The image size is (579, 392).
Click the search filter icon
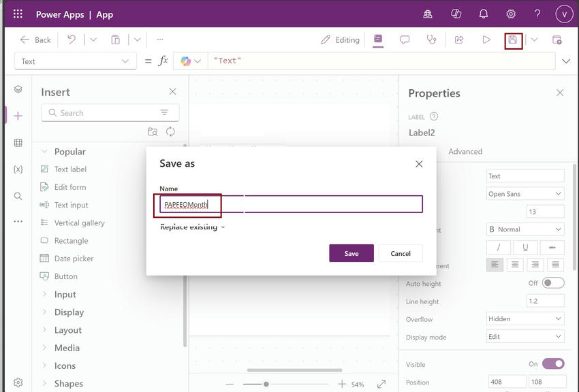(164, 112)
